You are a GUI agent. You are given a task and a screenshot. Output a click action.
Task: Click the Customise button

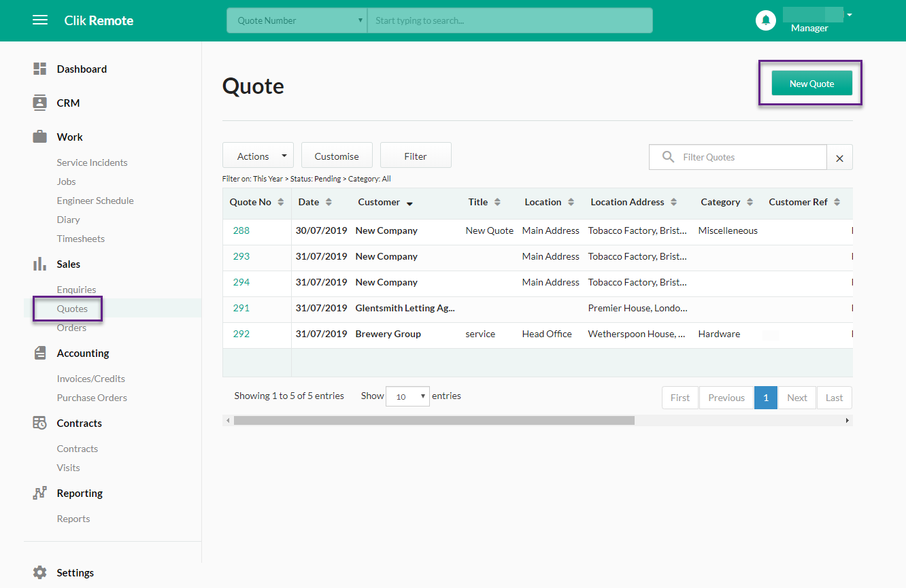tap(337, 156)
